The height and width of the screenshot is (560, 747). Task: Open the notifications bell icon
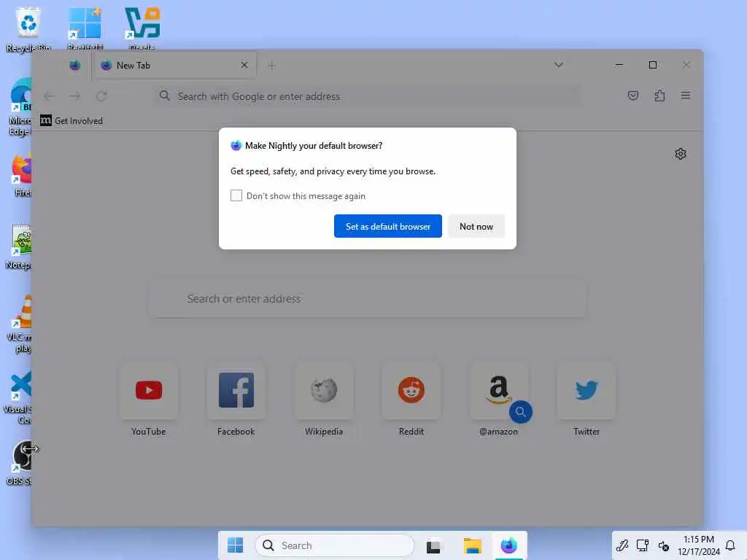[x=729, y=545]
